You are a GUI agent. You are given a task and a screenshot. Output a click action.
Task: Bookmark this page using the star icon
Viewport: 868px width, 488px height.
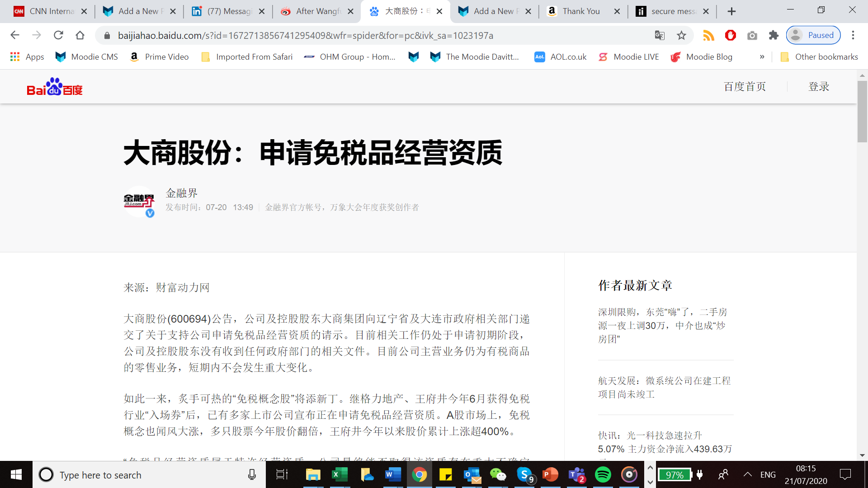[682, 35]
